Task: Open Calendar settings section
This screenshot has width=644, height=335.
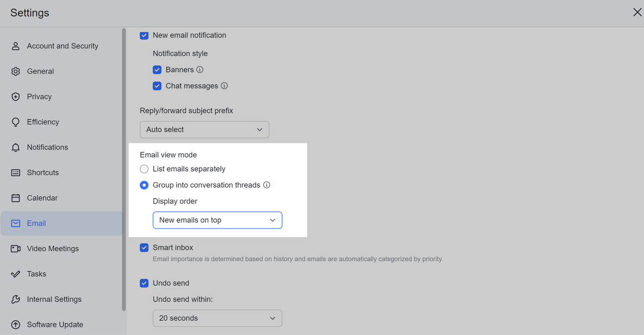Action: 42,198
